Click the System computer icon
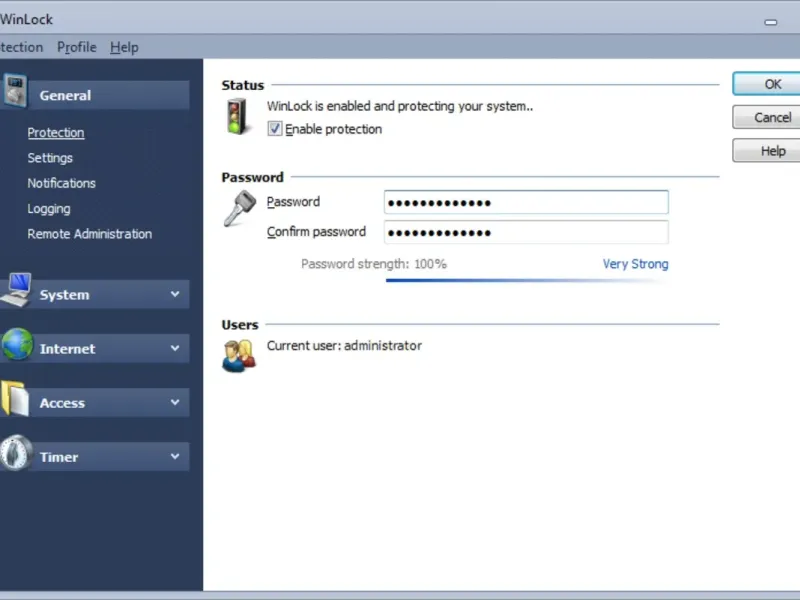Viewport: 800px width, 600px height. pos(17,290)
